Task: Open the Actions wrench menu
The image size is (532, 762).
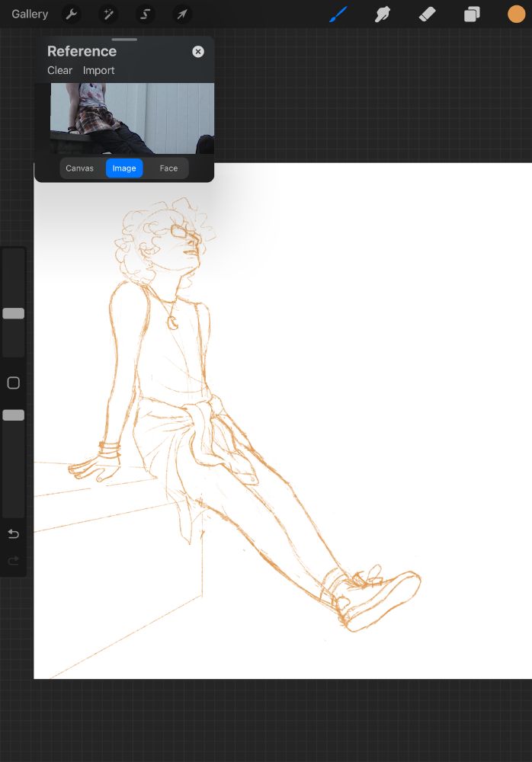Action: pos(72,14)
